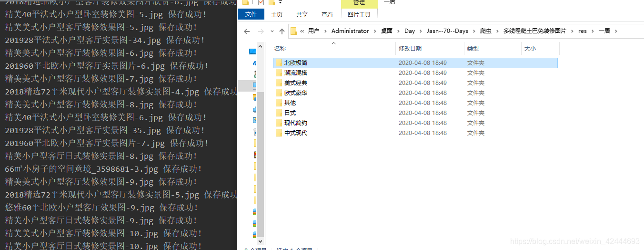
Task: Click the Properties checkmark icon in quick access toolbar
Action: (261, 2)
